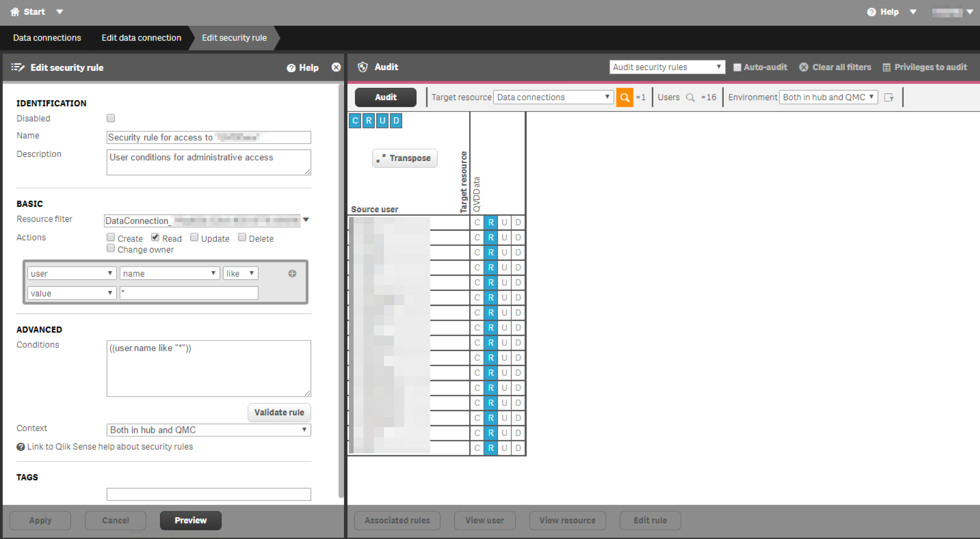The image size is (980, 539).
Task: Toggle the U privilege filter square
Action: (382, 121)
